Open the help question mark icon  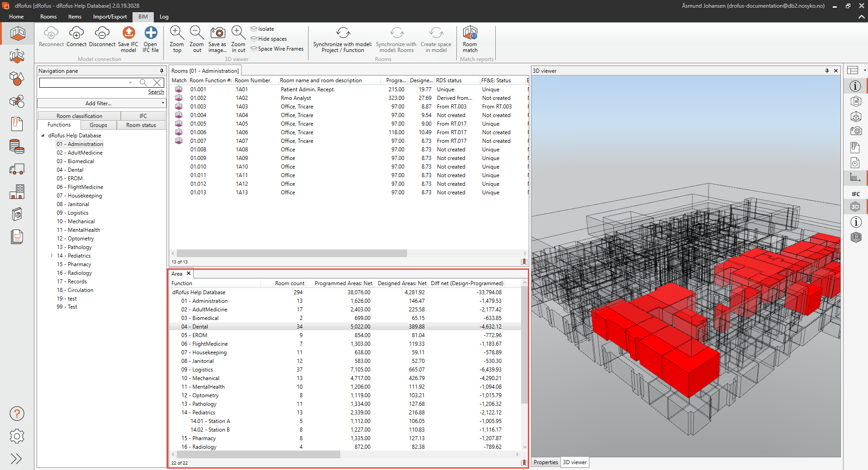click(x=17, y=414)
